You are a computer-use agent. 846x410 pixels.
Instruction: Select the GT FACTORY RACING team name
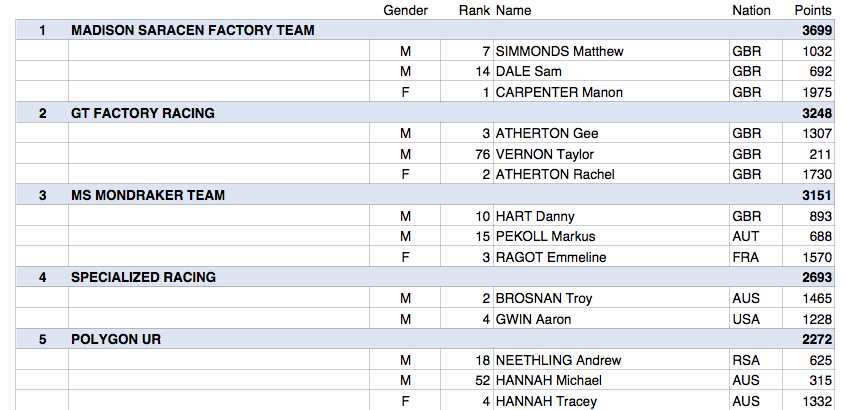point(143,113)
